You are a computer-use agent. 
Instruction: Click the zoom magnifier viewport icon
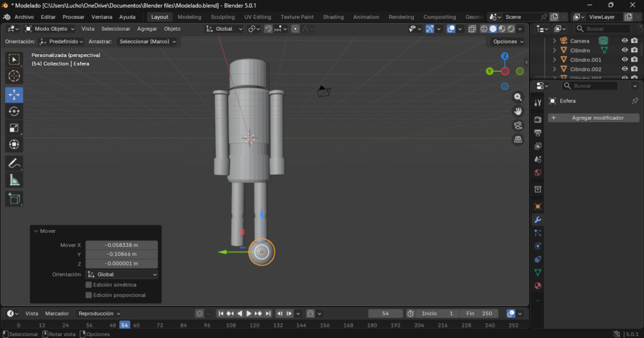pyautogui.click(x=518, y=97)
